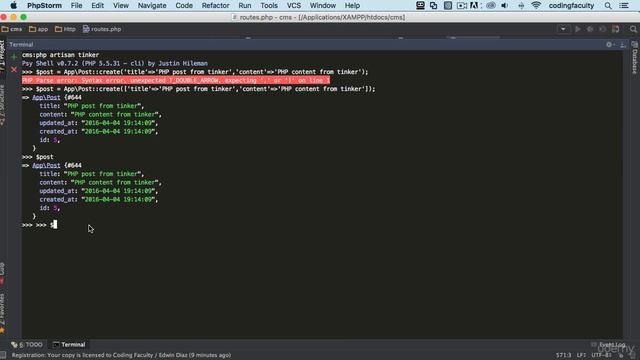The image size is (640, 360).
Task: Click the line ending LF status indicator
Action: point(581,356)
